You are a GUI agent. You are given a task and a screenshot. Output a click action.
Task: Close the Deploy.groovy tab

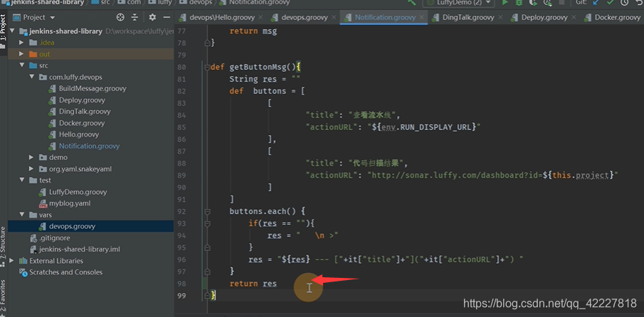[x=574, y=18]
